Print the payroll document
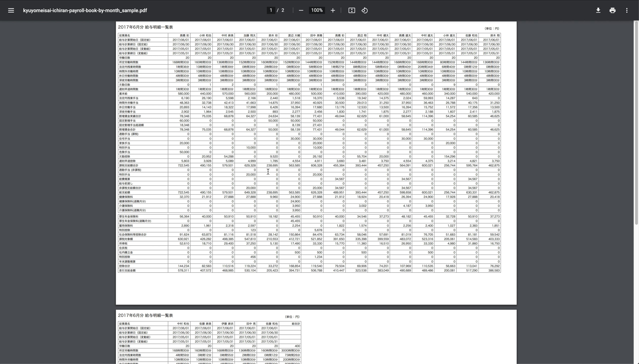This screenshot has width=639, height=364. pyautogui.click(x=612, y=10)
